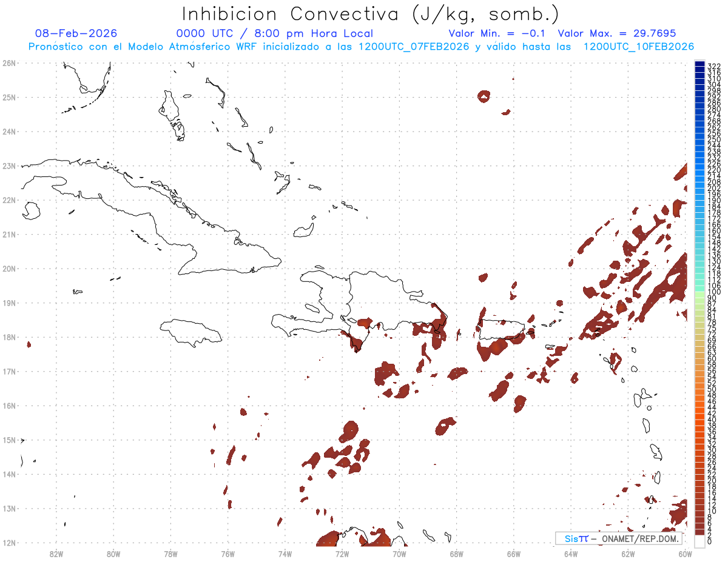Click the 20N latitude label
The image size is (728, 562).
pos(8,269)
